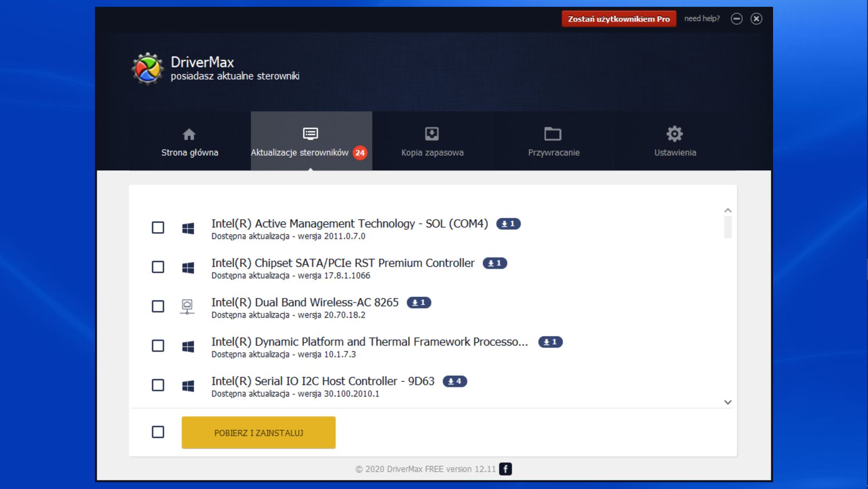
Task: Click the DriverMax logo icon
Action: 148,69
